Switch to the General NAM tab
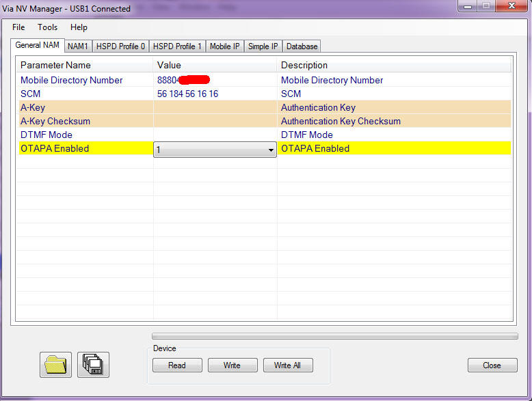This screenshot has width=532, height=401. (x=38, y=45)
